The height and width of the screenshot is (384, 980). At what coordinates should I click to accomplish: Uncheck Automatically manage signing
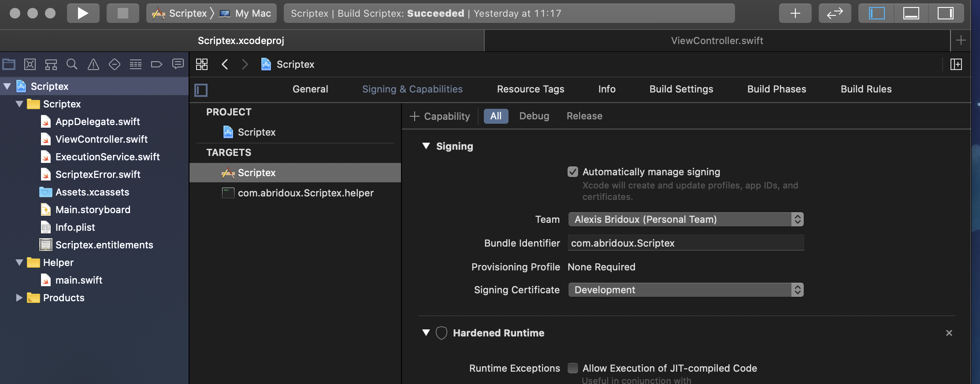click(572, 172)
